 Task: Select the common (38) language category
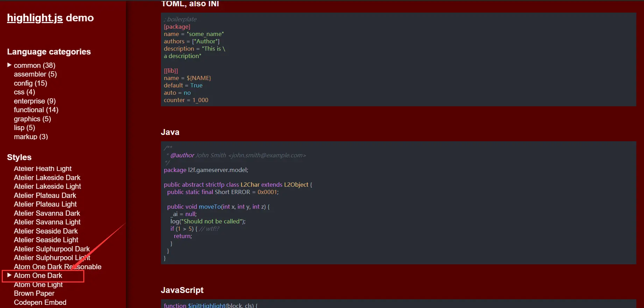click(x=35, y=65)
